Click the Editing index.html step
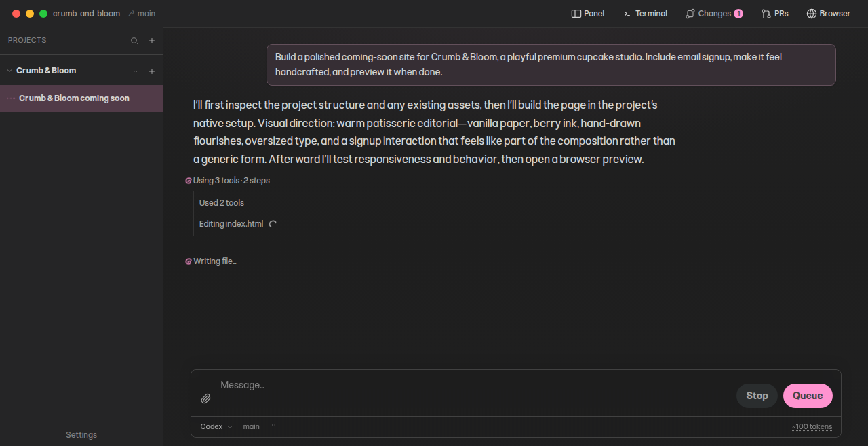Image resolution: width=868 pixels, height=446 pixels. tap(231, 224)
